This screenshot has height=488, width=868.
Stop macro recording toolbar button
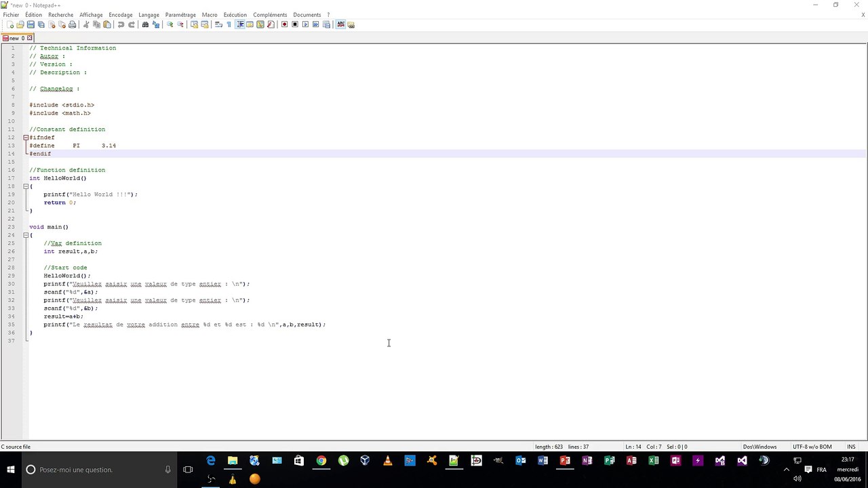pos(295,24)
